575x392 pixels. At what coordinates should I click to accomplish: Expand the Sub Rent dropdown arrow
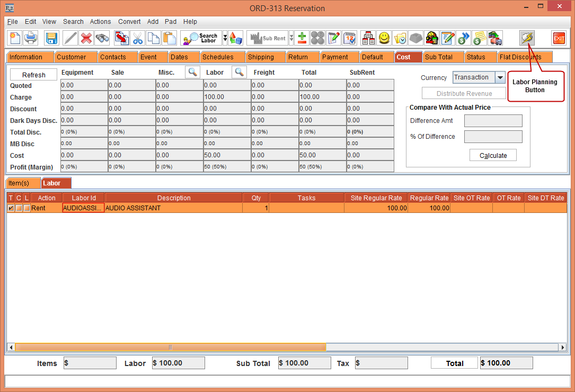tap(291, 38)
